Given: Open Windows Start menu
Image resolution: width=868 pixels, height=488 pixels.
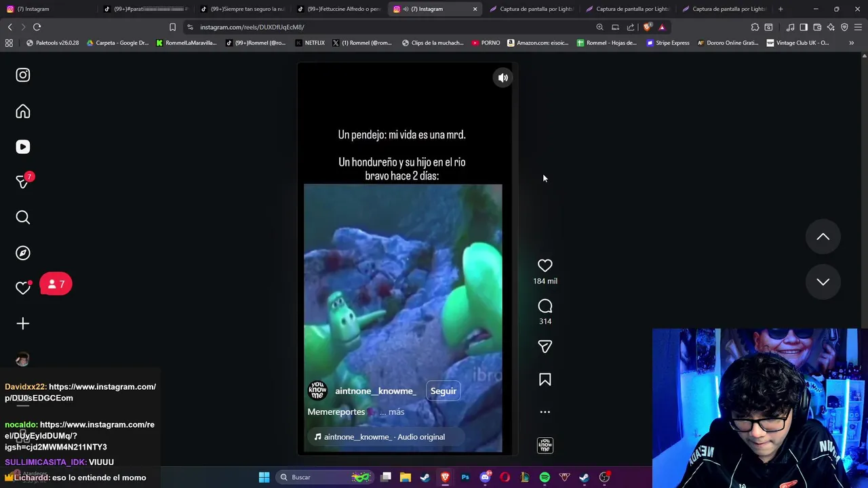Looking at the screenshot, I should [x=264, y=477].
